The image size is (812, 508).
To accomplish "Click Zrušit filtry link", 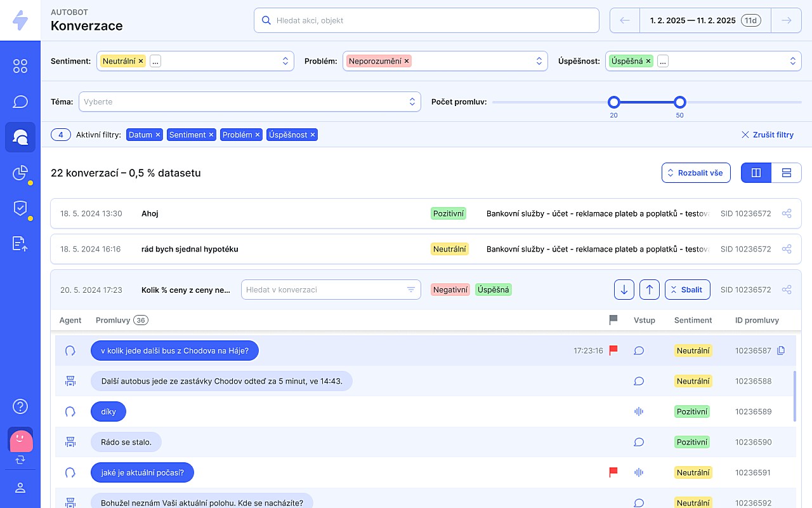I will [768, 135].
